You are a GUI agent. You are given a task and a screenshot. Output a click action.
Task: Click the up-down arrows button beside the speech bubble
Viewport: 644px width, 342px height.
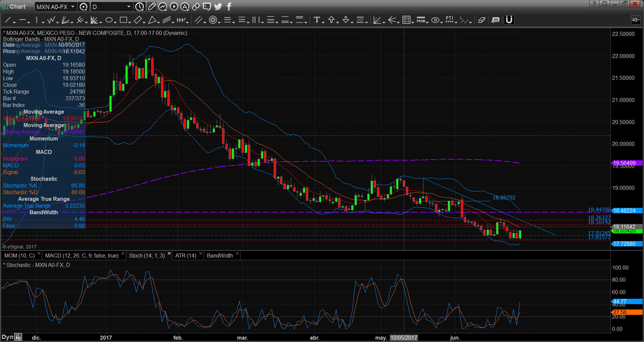coord(196,7)
